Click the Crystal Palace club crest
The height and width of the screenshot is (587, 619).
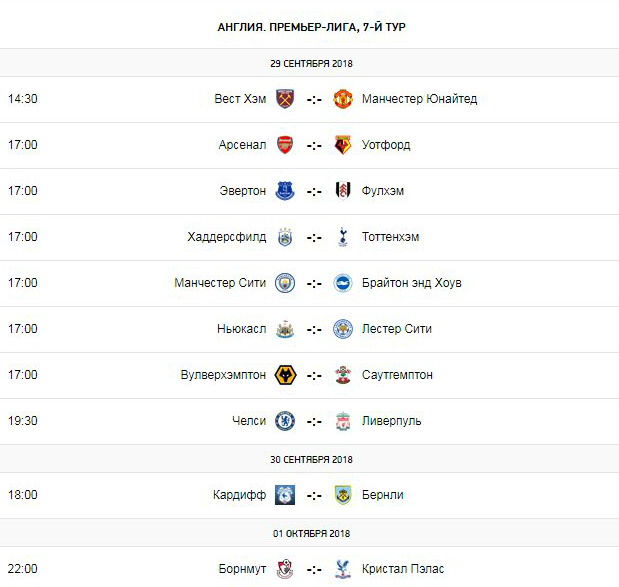[x=343, y=569]
